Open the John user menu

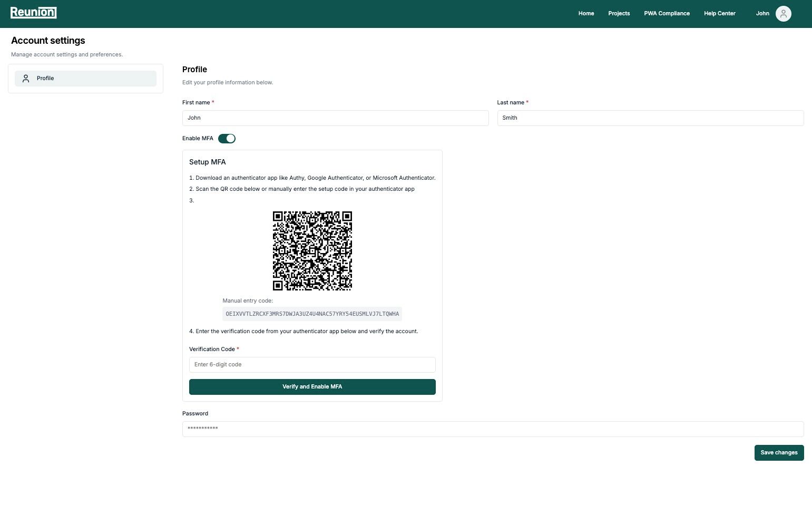click(x=762, y=14)
